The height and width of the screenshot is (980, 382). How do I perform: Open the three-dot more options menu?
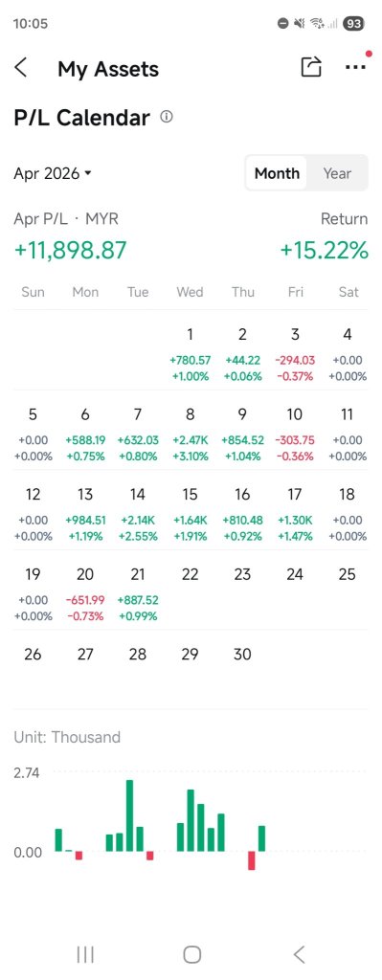click(x=355, y=67)
